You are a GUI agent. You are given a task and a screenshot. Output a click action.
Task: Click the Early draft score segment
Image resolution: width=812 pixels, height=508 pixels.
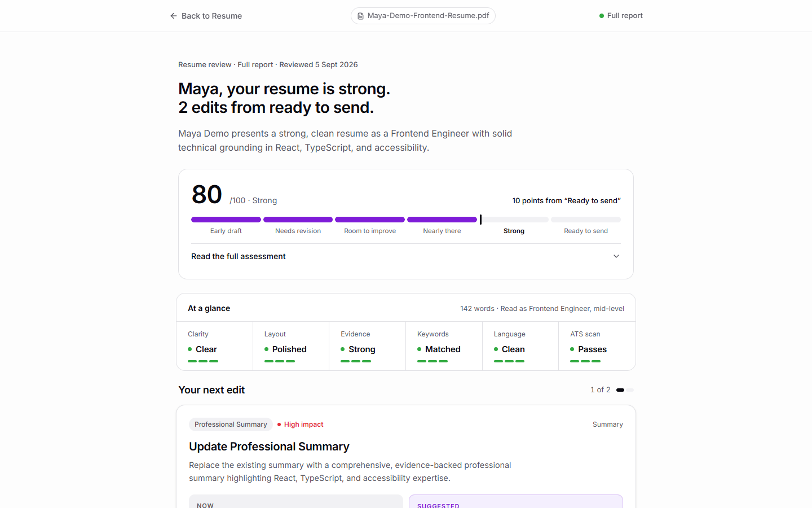[x=226, y=220]
